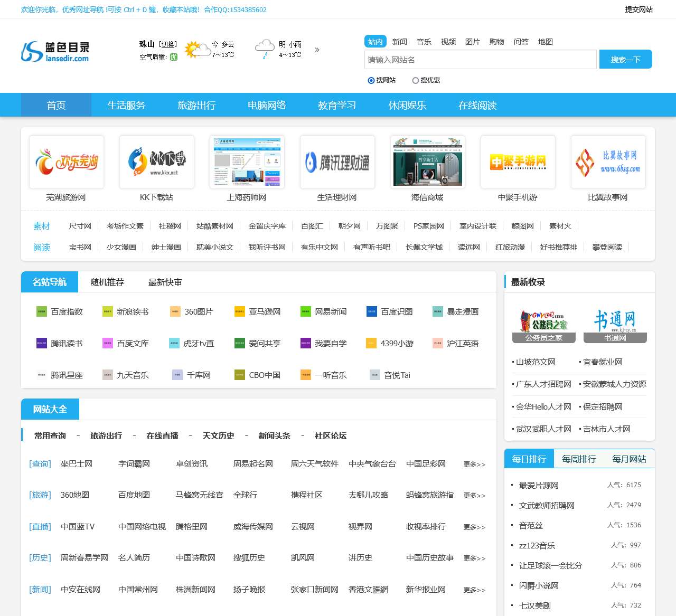Screen dimensions: 676x616
Task: Click the 百度识图 blue site icon
Action: (x=371, y=311)
